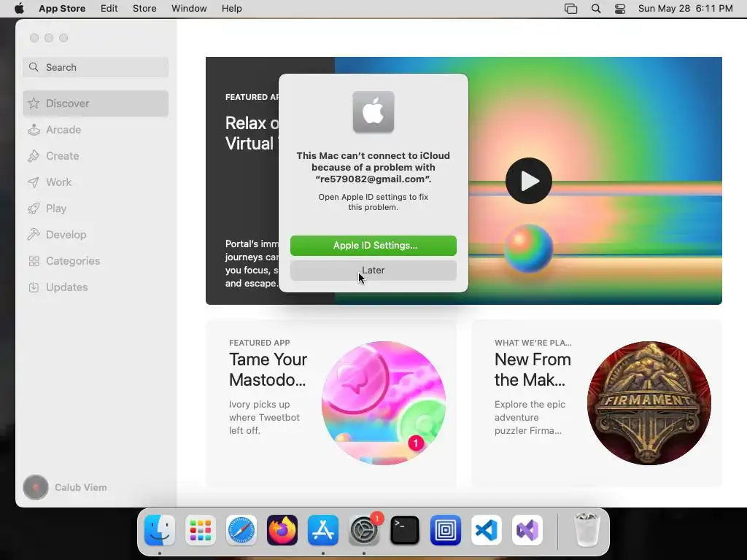Launch Visual Studio Code from the Dock
The width and height of the screenshot is (747, 560).
[487, 530]
